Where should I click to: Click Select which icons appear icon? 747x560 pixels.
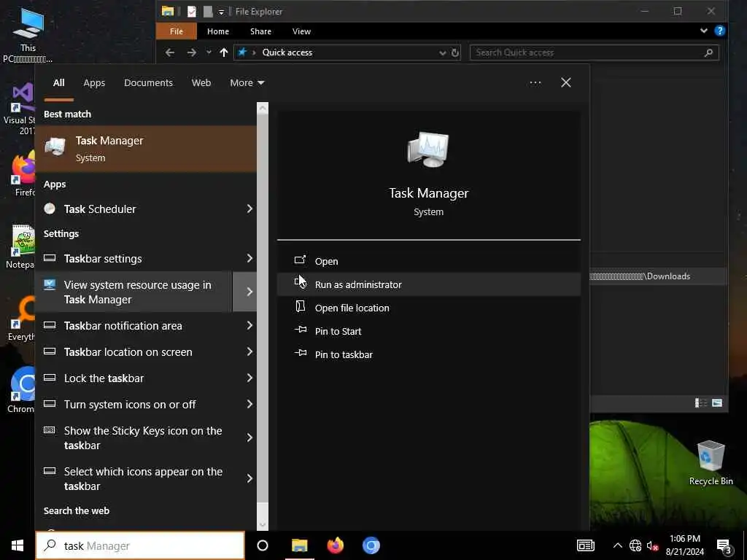pos(50,471)
